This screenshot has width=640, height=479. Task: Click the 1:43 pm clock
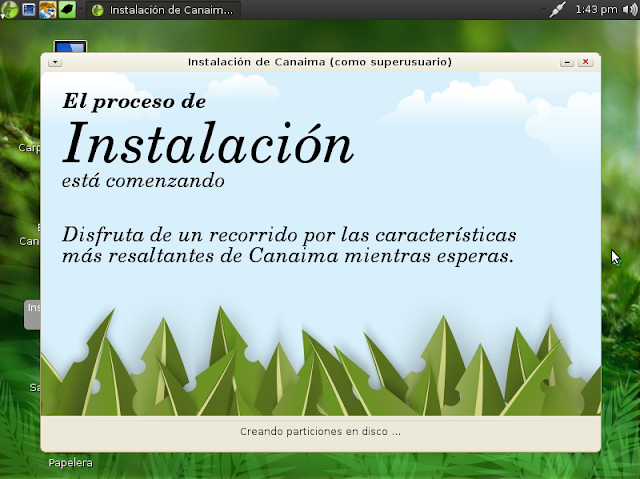596,9
